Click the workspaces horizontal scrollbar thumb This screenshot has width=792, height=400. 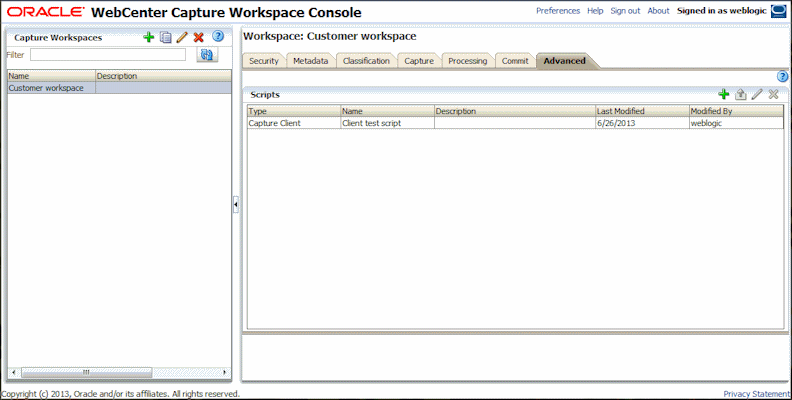tap(86, 372)
